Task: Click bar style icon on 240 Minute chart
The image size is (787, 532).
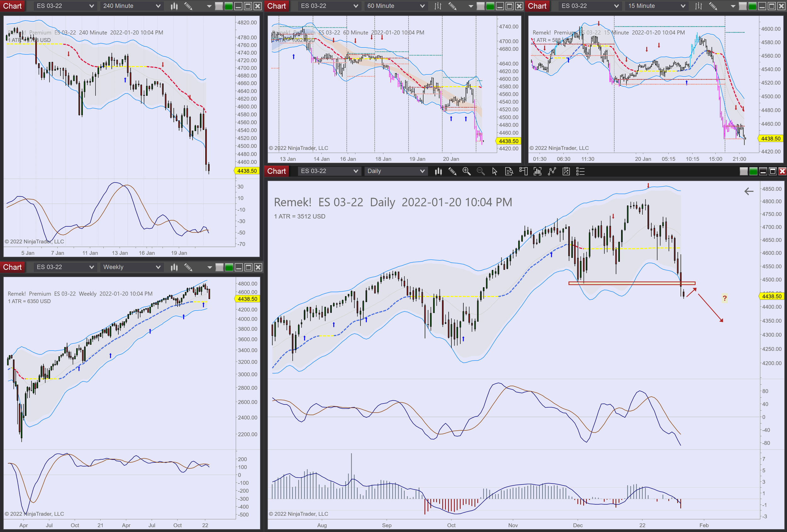Action: 174,6
